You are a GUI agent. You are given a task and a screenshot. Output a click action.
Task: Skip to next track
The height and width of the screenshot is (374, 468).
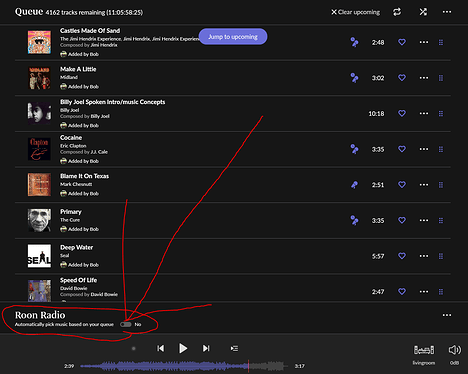(x=206, y=348)
